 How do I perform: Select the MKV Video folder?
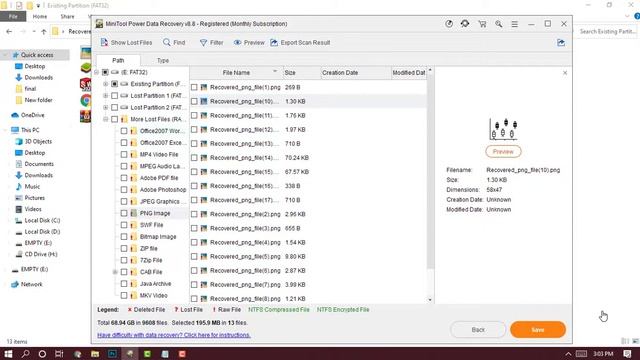coord(153,296)
